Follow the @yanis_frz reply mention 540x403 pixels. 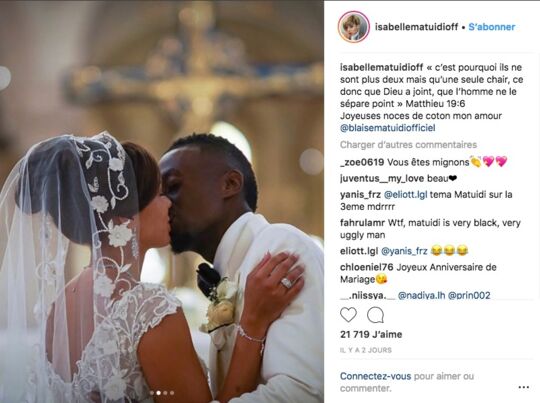point(404,251)
